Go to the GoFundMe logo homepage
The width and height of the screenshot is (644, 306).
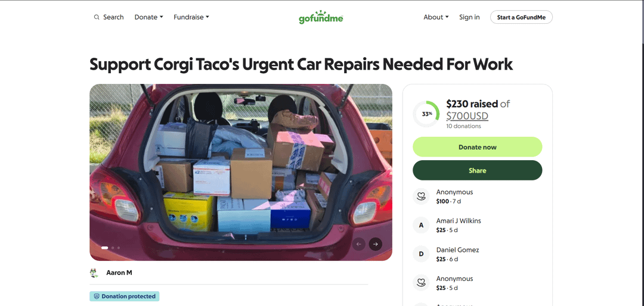[321, 17]
